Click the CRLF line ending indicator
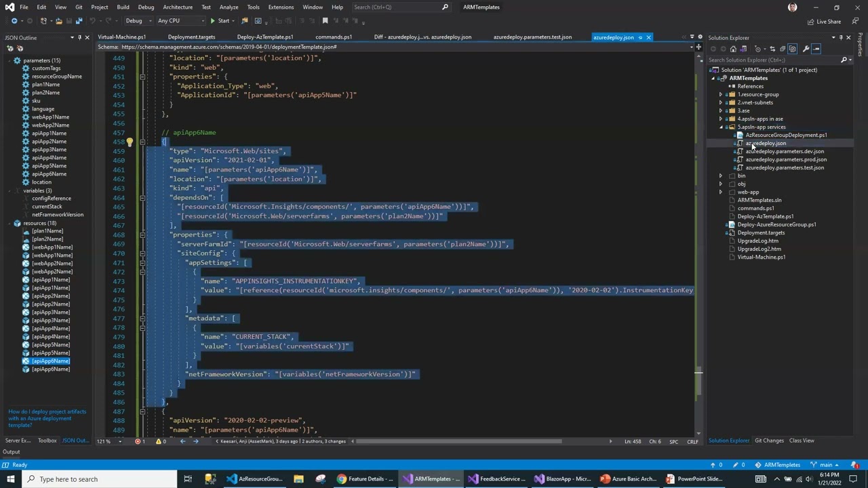The height and width of the screenshot is (488, 868). [692, 441]
